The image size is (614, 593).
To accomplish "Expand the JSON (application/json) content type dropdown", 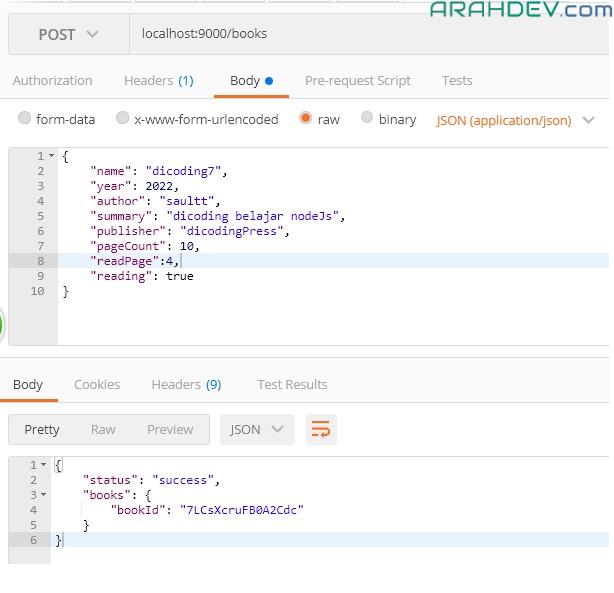I will click(x=515, y=120).
